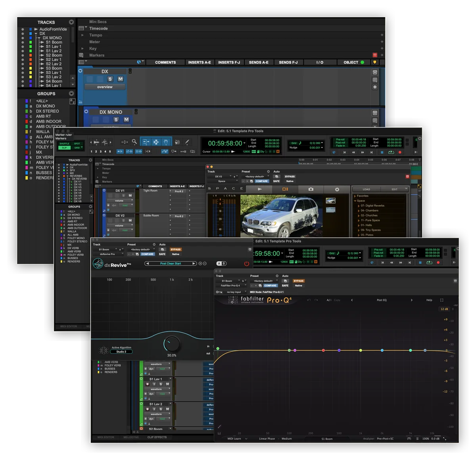Select the Grabber hand tool

point(166,142)
